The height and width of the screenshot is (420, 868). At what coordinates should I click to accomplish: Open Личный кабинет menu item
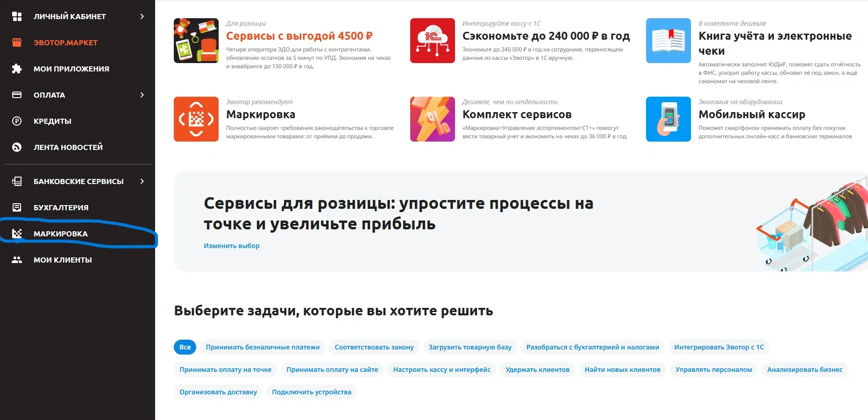point(70,16)
